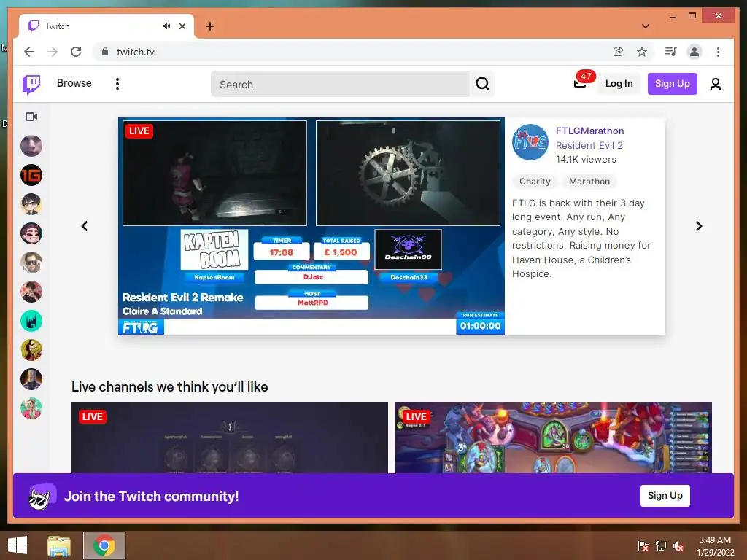This screenshot has height=560, width=747.
Task: View site information lock icon
Action: (105, 52)
